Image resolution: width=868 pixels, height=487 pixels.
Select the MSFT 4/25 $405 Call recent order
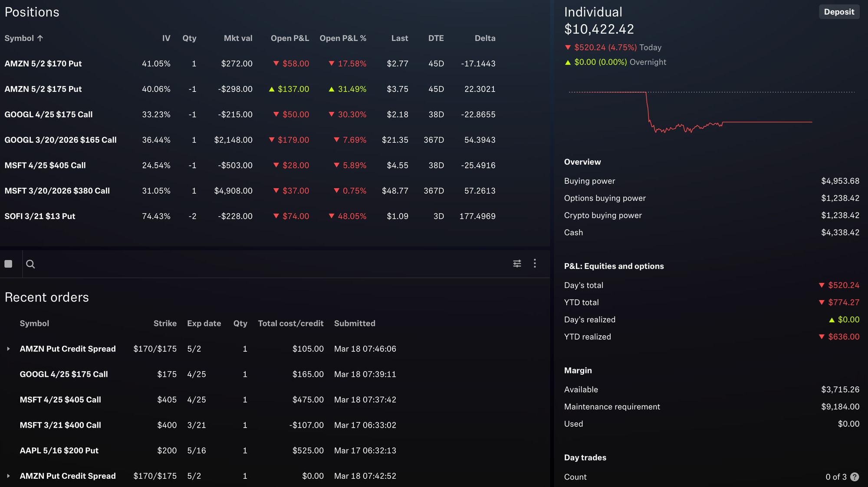click(x=208, y=400)
